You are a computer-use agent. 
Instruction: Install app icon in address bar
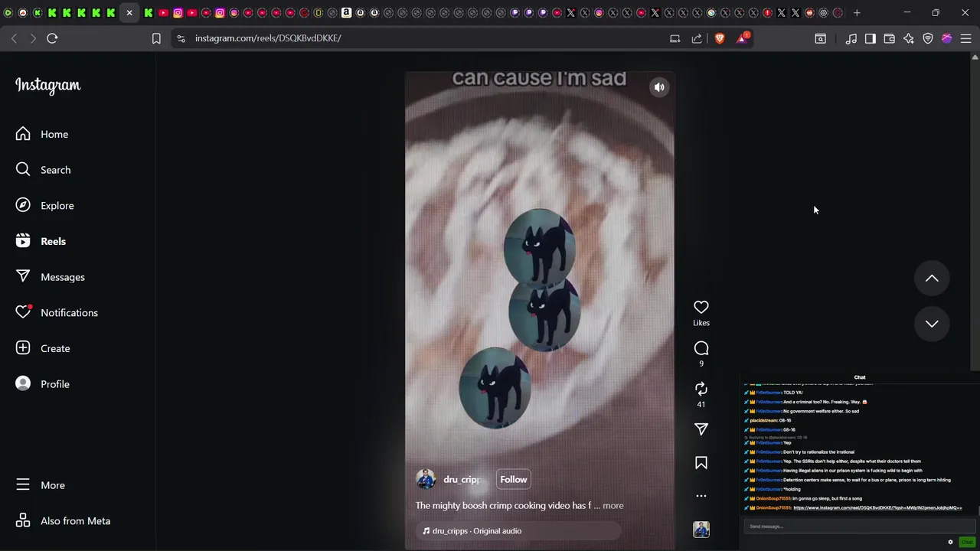click(x=675, y=38)
